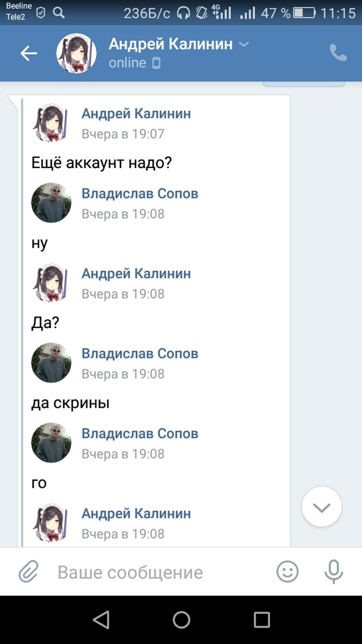Tap Владислав Сопов name above 'го' message

click(140, 434)
